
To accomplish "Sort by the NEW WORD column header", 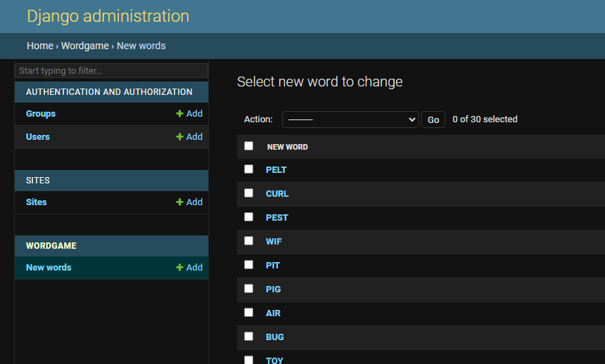I will coord(288,147).
